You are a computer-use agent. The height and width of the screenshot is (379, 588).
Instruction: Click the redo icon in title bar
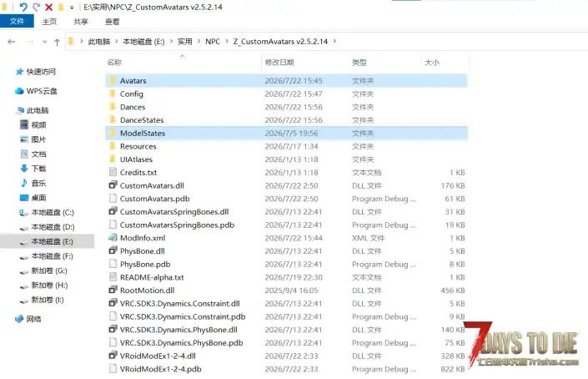tap(37, 7)
